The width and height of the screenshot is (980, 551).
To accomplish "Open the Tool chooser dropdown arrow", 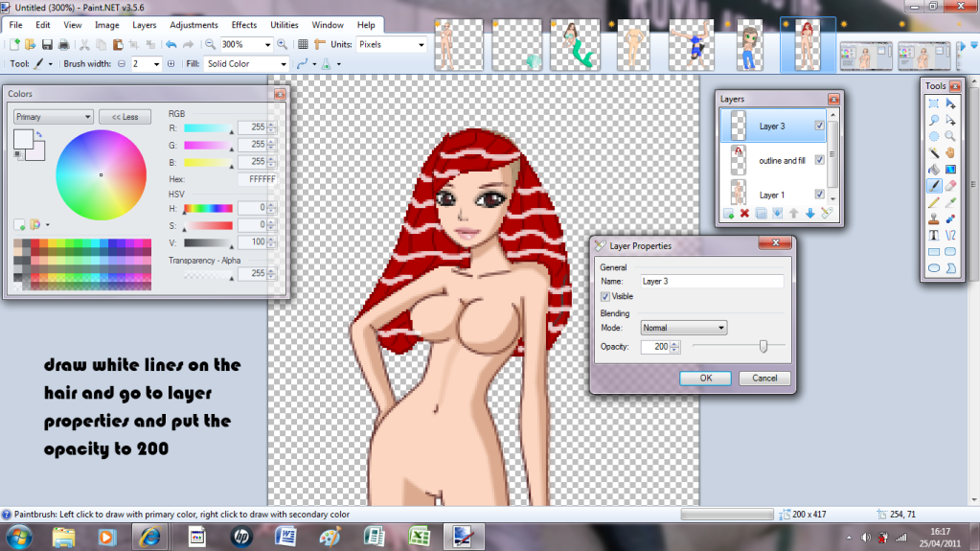I will click(x=51, y=64).
